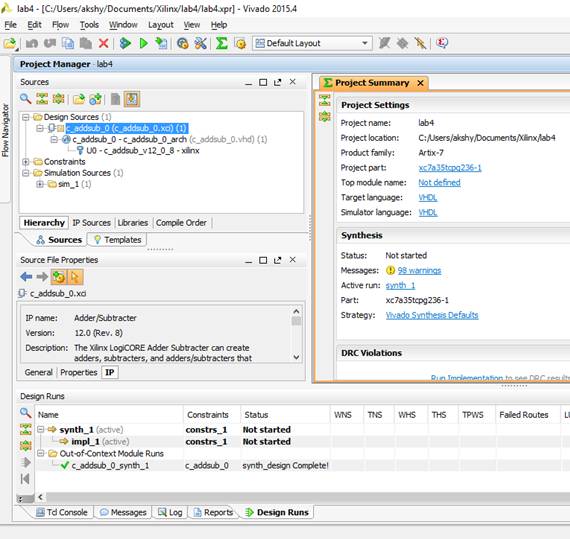Open the Tools menu
Screen dimensions: 570x539
coord(89,25)
